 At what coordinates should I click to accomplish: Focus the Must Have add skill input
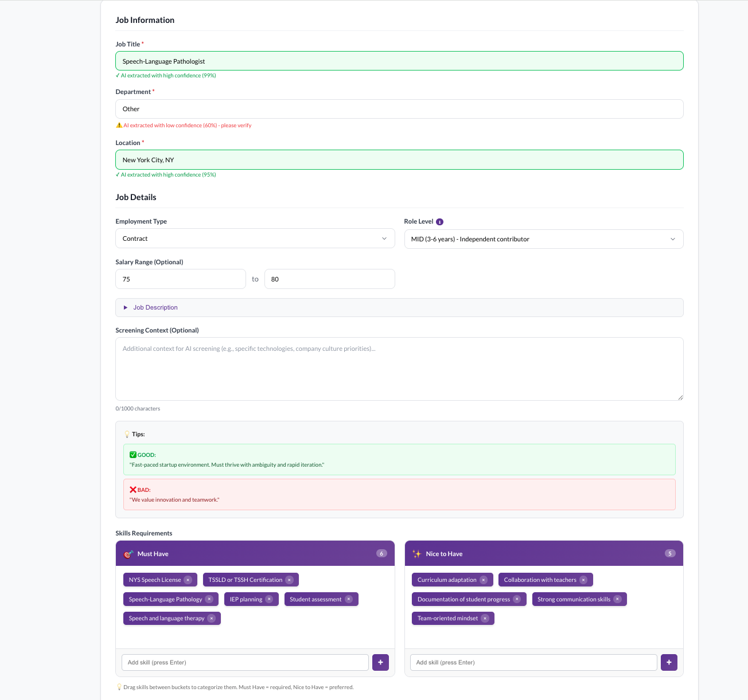[x=246, y=663]
